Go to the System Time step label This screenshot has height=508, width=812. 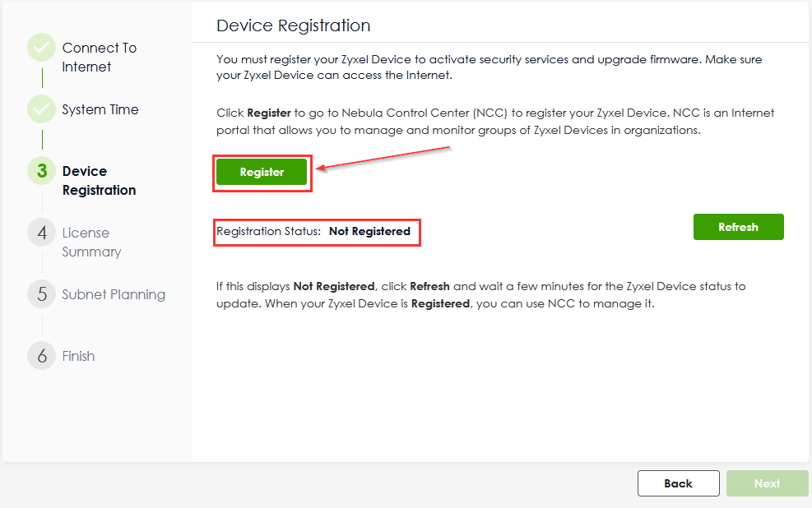coord(100,109)
